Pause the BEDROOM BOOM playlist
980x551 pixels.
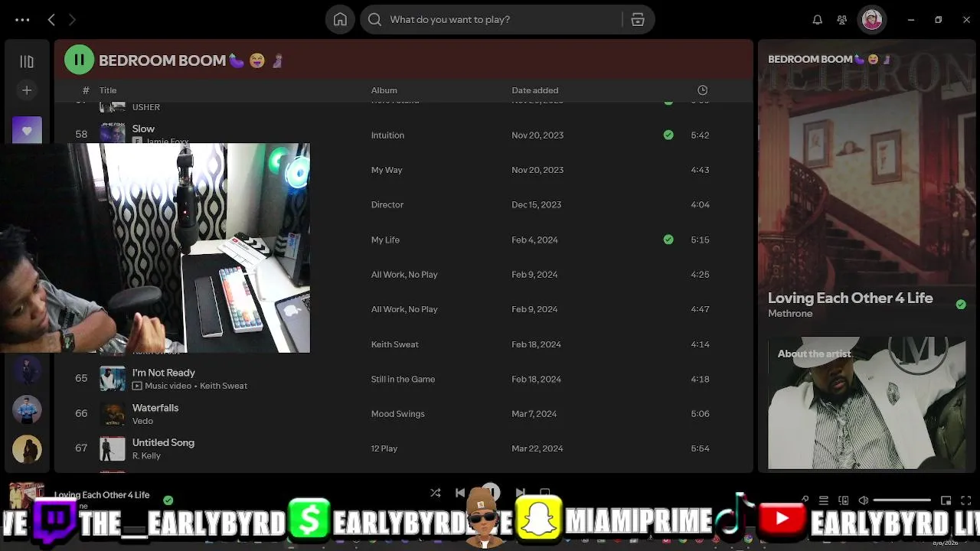(79, 60)
